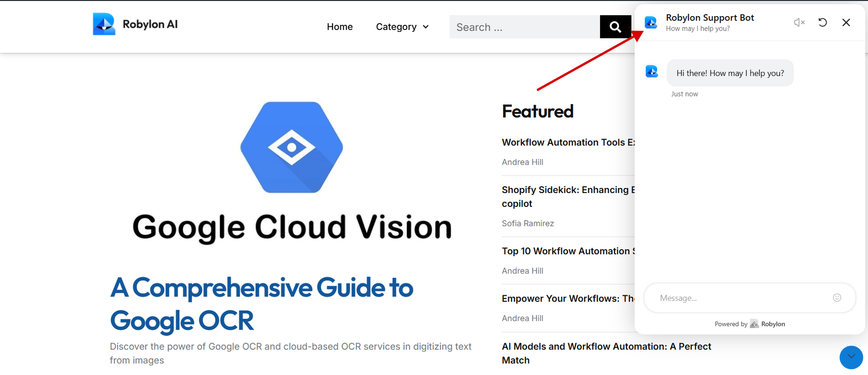This screenshot has width=868, height=375.
Task: Click the Robylon AI logo in header
Action: [135, 24]
